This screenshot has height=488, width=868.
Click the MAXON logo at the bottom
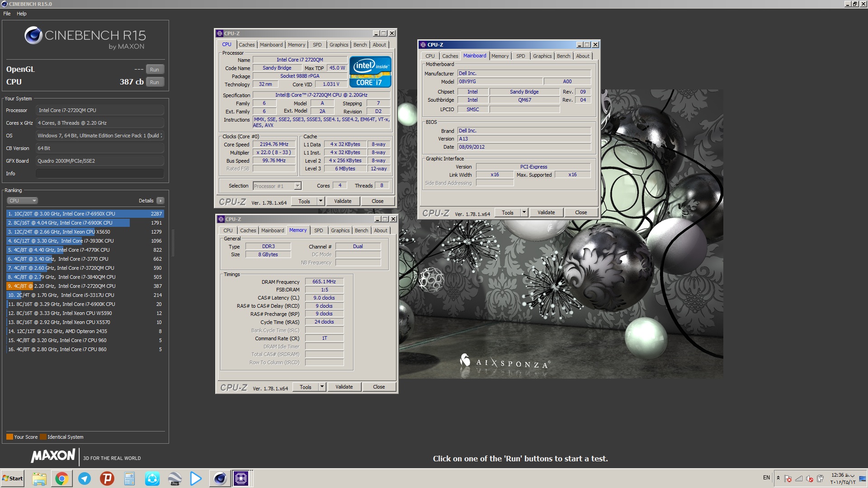click(x=53, y=456)
